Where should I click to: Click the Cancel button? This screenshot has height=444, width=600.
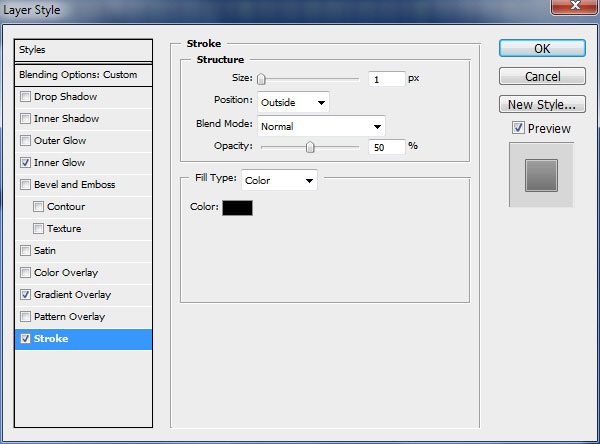pyautogui.click(x=542, y=77)
